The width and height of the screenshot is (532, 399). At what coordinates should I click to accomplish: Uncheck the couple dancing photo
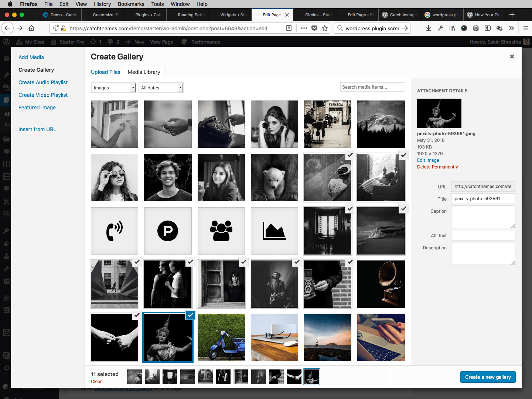[x=190, y=262]
